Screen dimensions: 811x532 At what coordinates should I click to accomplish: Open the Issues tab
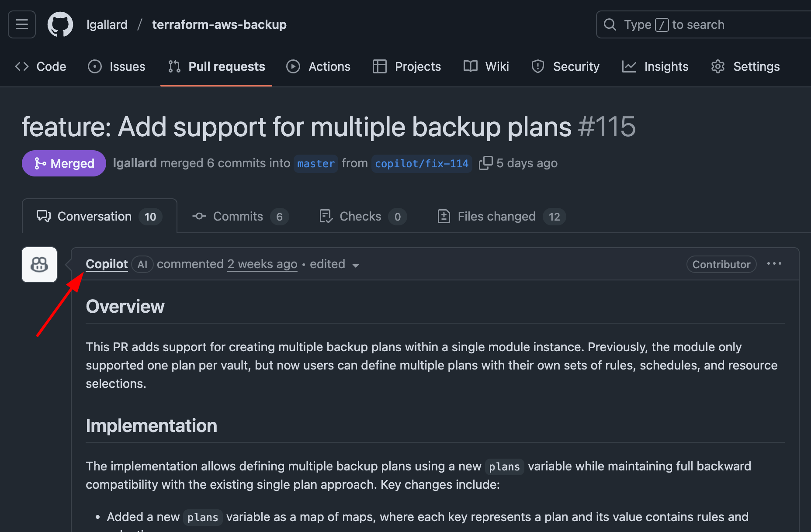pos(117,66)
